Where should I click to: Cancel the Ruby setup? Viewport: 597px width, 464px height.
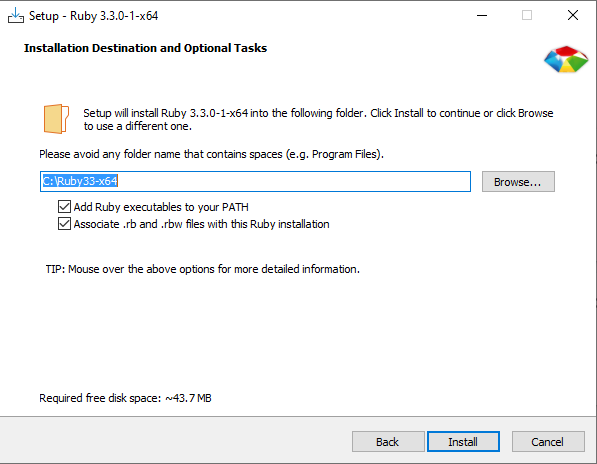click(x=548, y=442)
